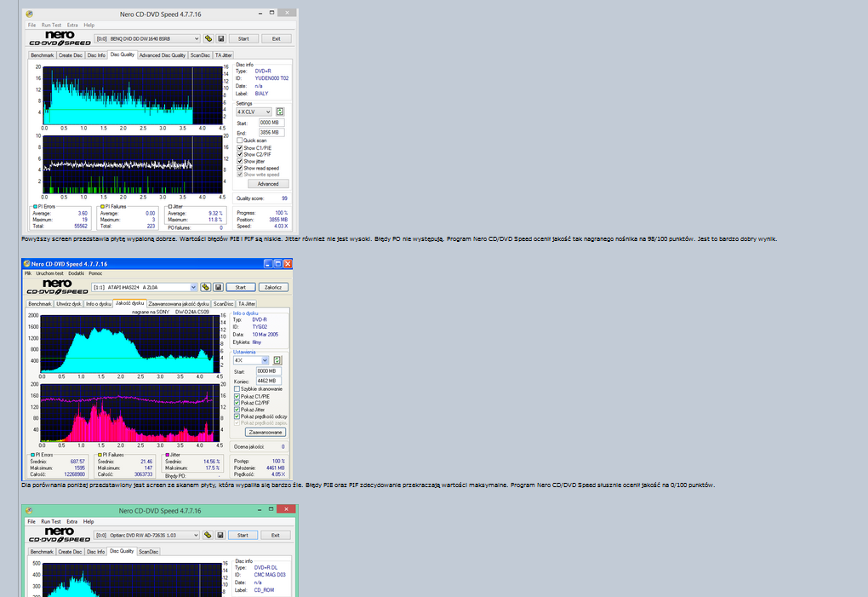Image resolution: width=868 pixels, height=597 pixels.
Task: Open 4X speed dropdown in Ustawienia
Action: click(x=251, y=360)
